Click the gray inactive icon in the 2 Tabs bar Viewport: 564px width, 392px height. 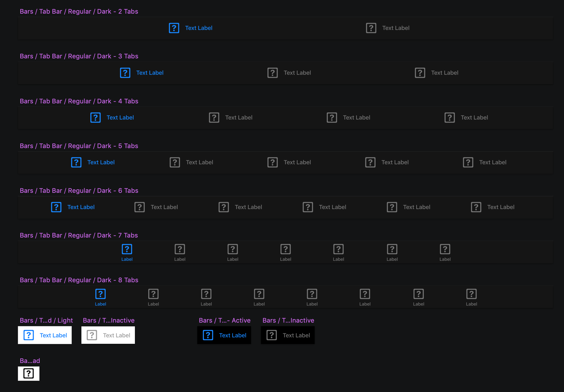point(371,28)
